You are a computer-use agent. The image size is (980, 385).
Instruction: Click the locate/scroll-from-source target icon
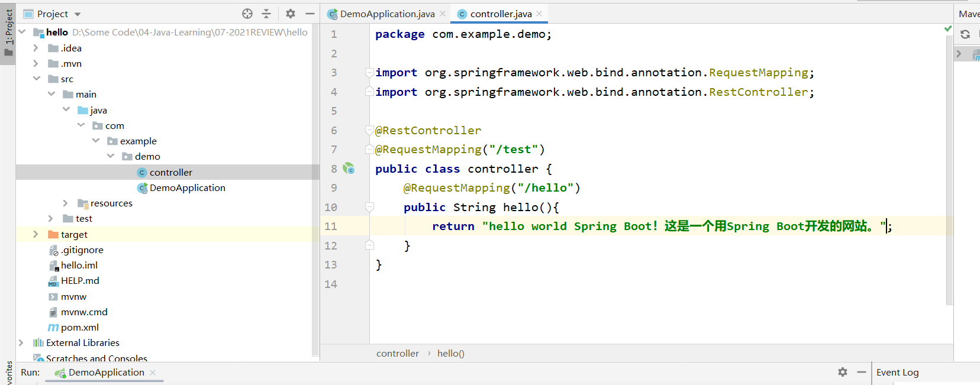tap(247, 14)
